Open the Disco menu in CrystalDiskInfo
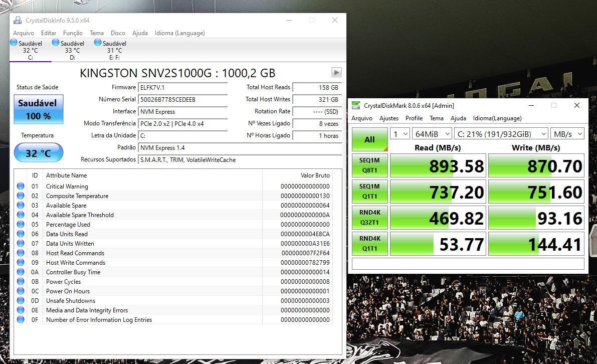 click(x=118, y=33)
